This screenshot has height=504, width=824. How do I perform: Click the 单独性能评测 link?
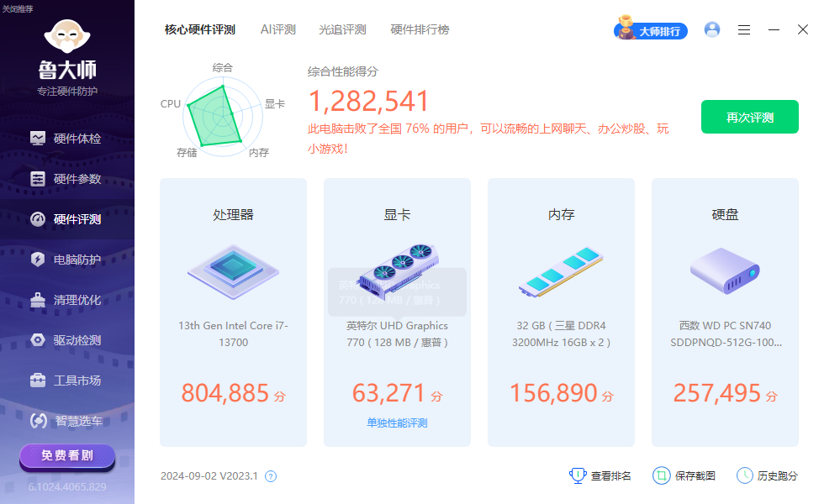[397, 423]
